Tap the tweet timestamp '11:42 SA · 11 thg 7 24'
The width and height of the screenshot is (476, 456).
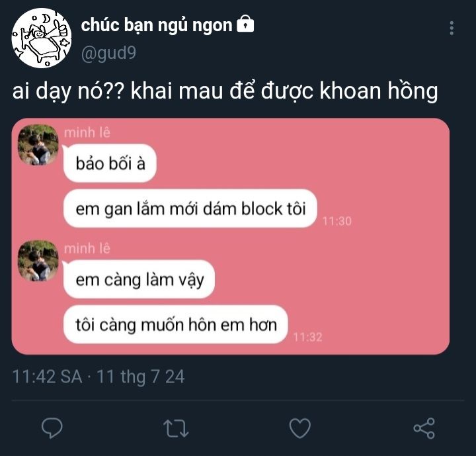tap(99, 377)
